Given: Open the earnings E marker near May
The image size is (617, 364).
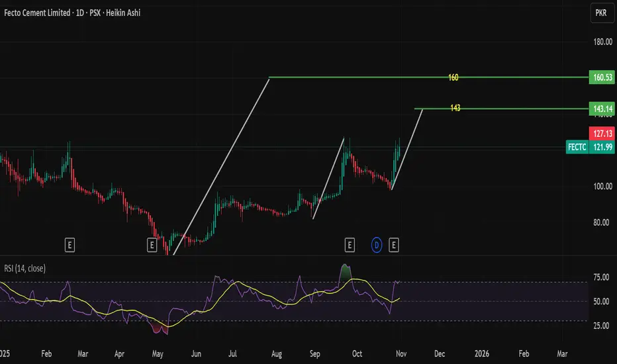Looking at the screenshot, I should click(152, 245).
